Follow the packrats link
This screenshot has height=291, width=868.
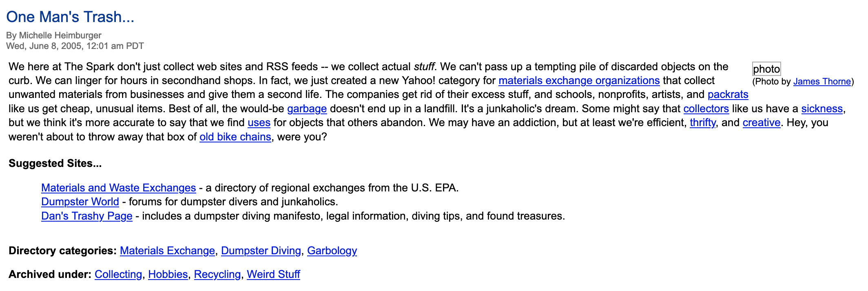[728, 94]
